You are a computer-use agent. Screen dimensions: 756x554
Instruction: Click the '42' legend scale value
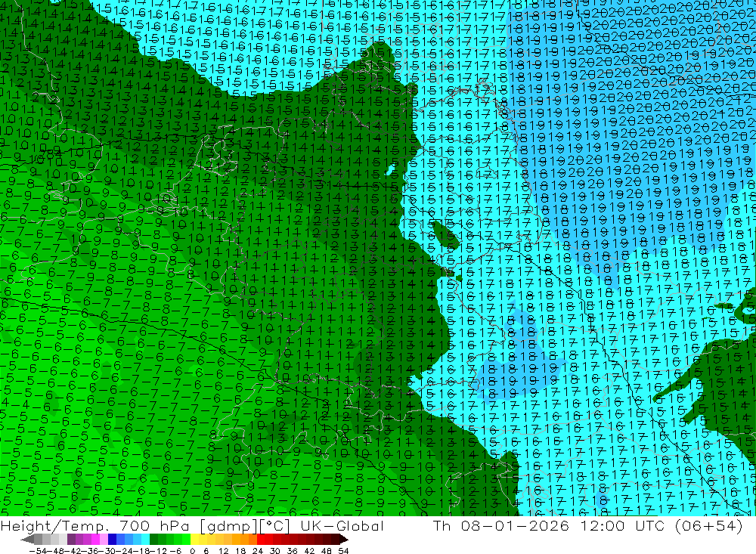point(309,551)
